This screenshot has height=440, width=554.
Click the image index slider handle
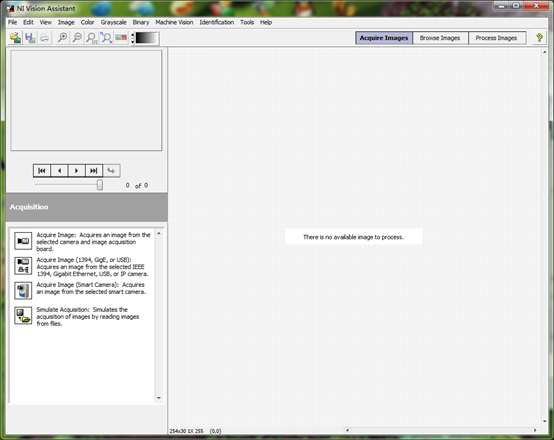click(x=100, y=184)
